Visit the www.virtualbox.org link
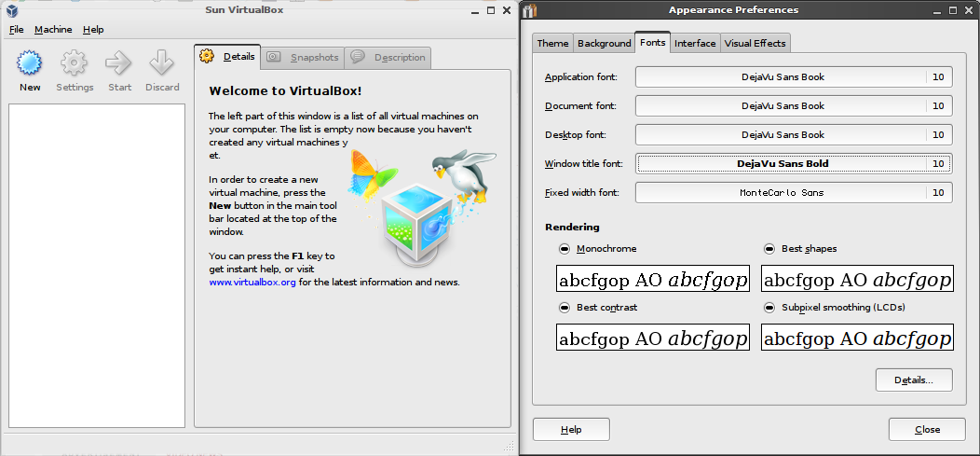980x456 pixels. [252, 282]
